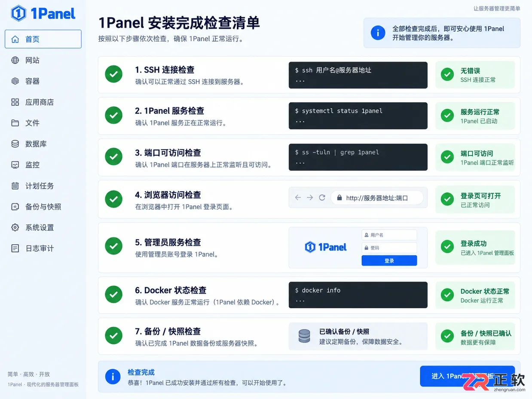Open the 首页 home menu item
The image size is (532, 399).
[x=43, y=39]
